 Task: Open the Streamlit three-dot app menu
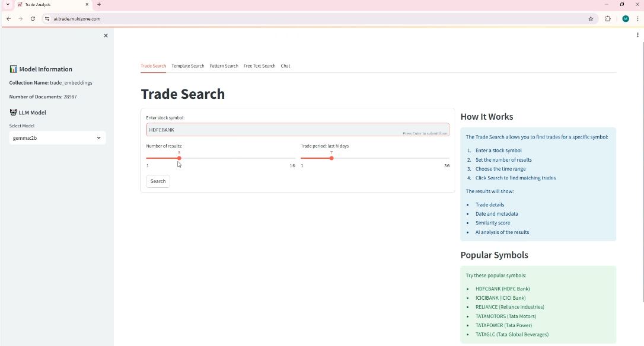coord(637,36)
